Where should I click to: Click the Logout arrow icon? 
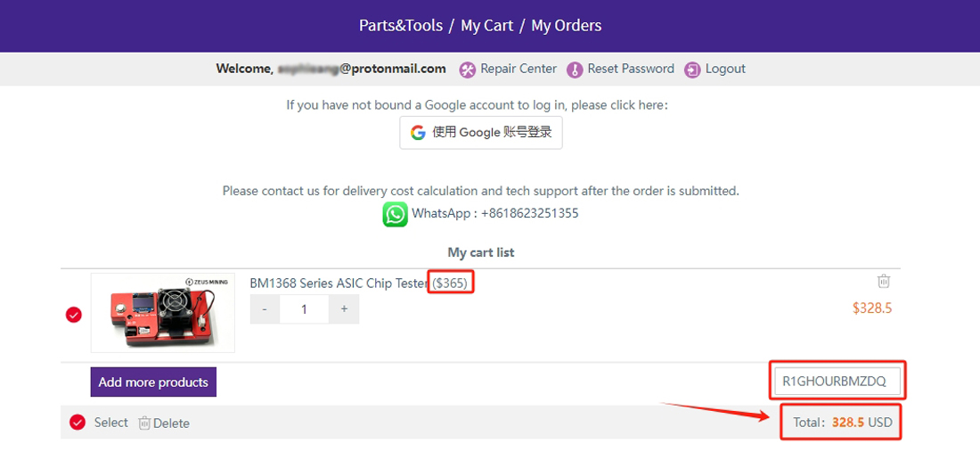point(692,70)
